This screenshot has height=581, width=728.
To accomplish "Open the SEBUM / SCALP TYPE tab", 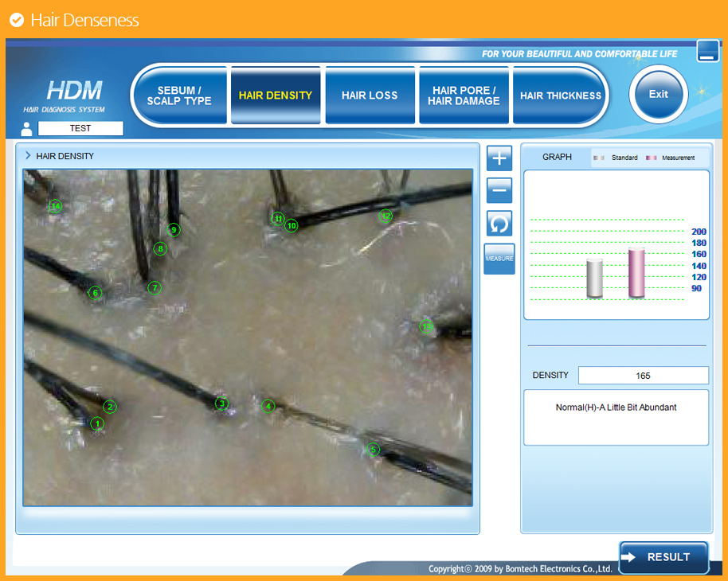I will click(179, 96).
